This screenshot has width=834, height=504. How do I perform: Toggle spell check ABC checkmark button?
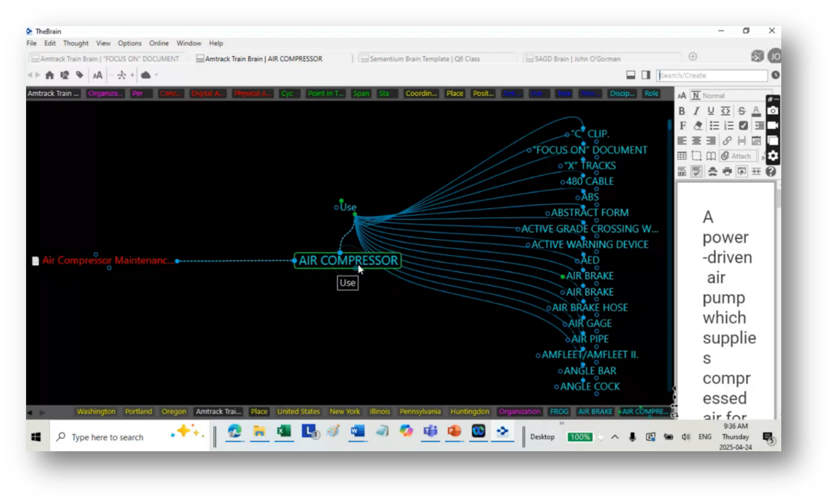pyautogui.click(x=696, y=172)
